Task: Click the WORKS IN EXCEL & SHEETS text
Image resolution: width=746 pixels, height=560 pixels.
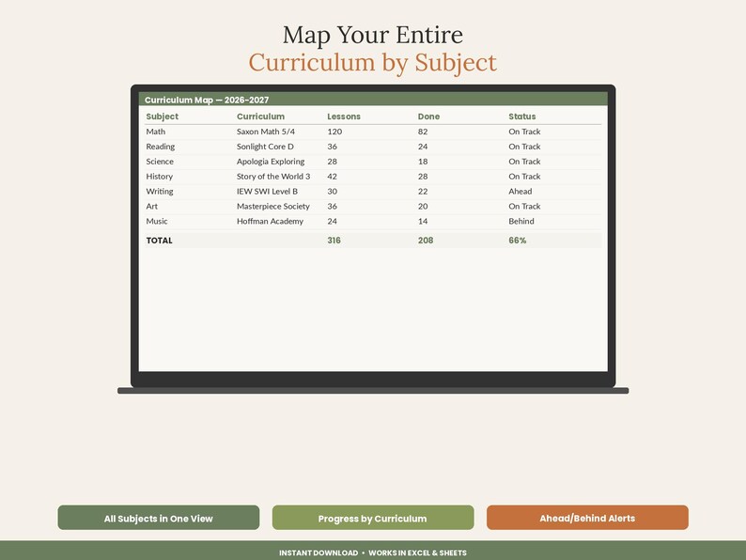Action: [x=418, y=552]
